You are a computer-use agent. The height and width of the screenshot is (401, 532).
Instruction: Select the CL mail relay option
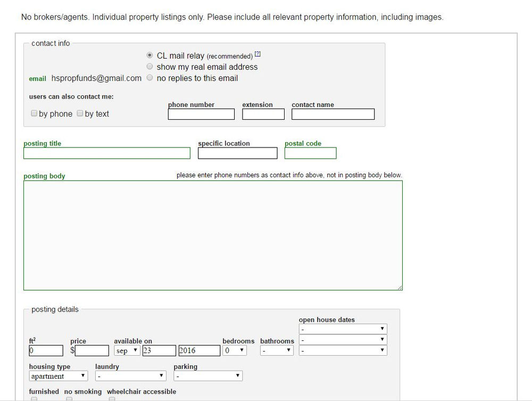coord(149,54)
